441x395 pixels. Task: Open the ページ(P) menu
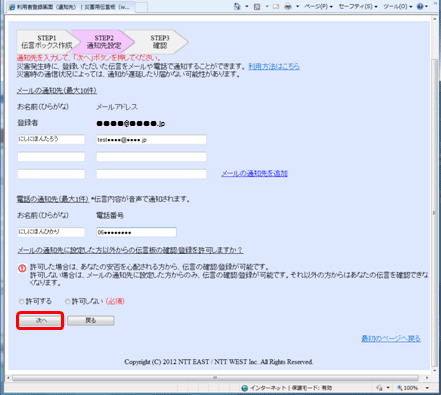coord(318,6)
